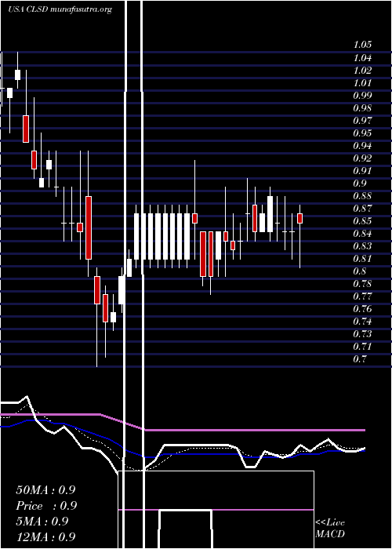The height and width of the screenshot is (549, 392).
Task: Click the 'USA CLSD munafasutra.org' chart title
Action: [60, 9]
